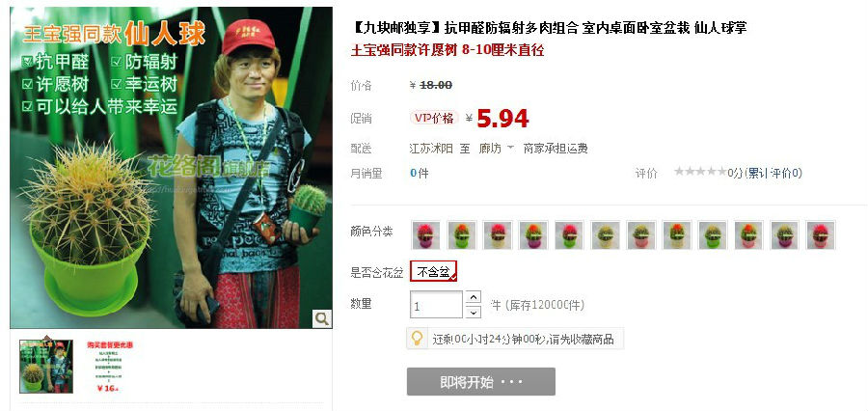Click the lightbulb reminder icon
The height and width of the screenshot is (411, 868).
click(x=417, y=339)
